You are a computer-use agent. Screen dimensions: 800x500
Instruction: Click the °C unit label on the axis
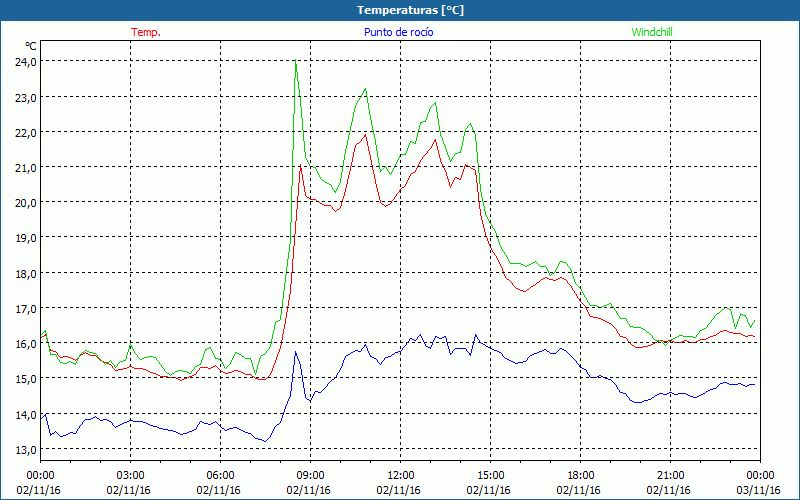(x=31, y=46)
